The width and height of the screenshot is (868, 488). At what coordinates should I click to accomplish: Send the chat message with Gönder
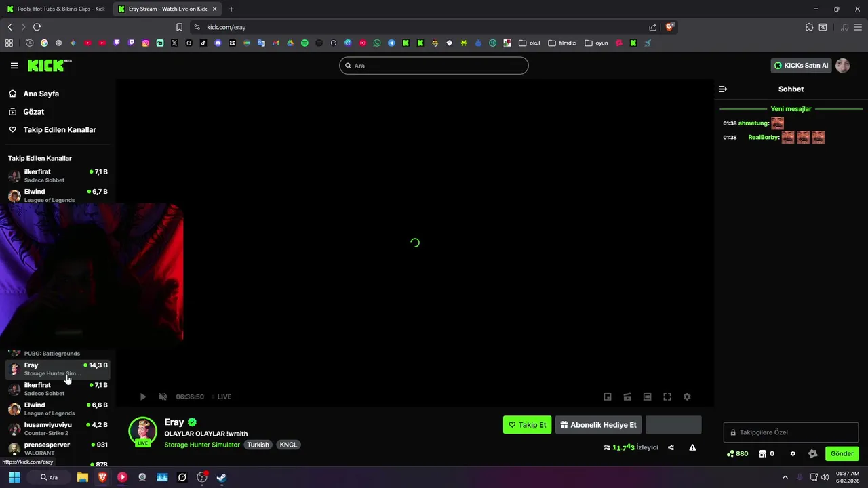(842, 453)
